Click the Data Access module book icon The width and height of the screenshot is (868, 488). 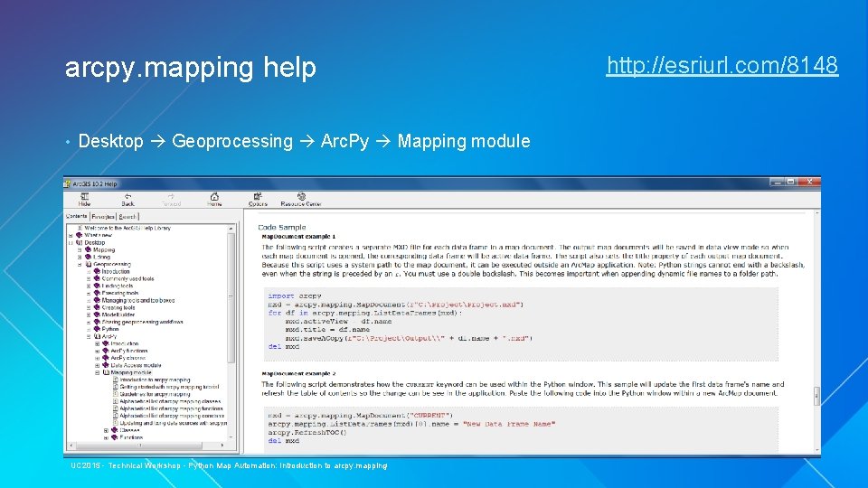tap(105, 364)
